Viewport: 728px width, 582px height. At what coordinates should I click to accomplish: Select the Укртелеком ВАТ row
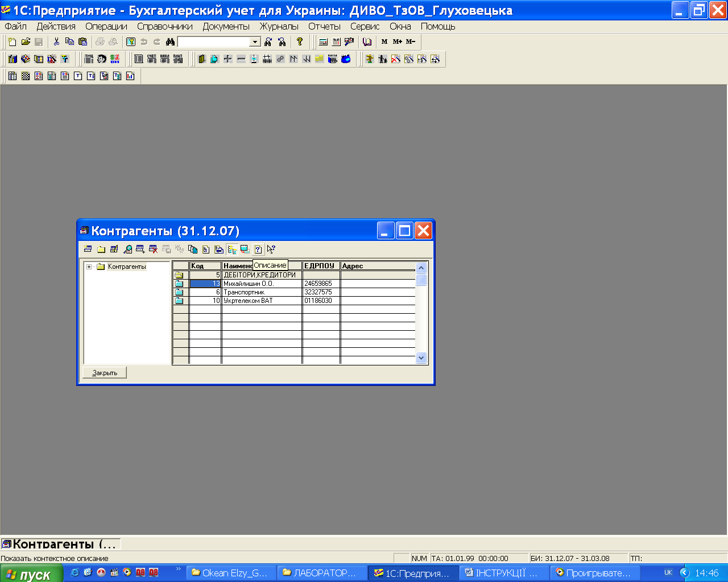pyautogui.click(x=294, y=301)
